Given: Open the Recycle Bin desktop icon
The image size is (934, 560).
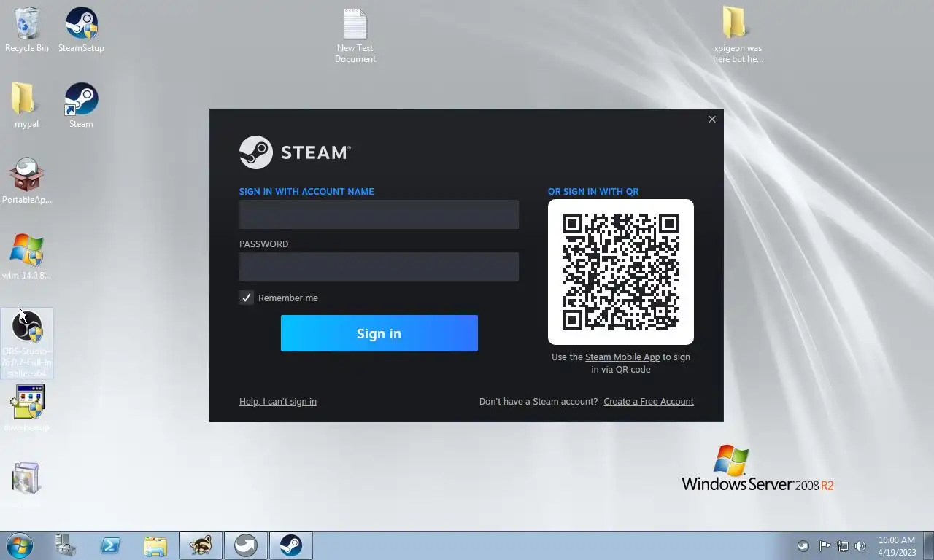Looking at the screenshot, I should pos(26,31).
